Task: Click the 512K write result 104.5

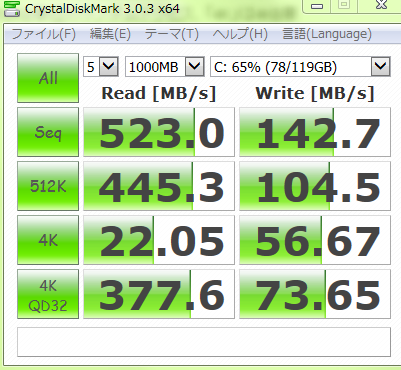Action: (315, 186)
